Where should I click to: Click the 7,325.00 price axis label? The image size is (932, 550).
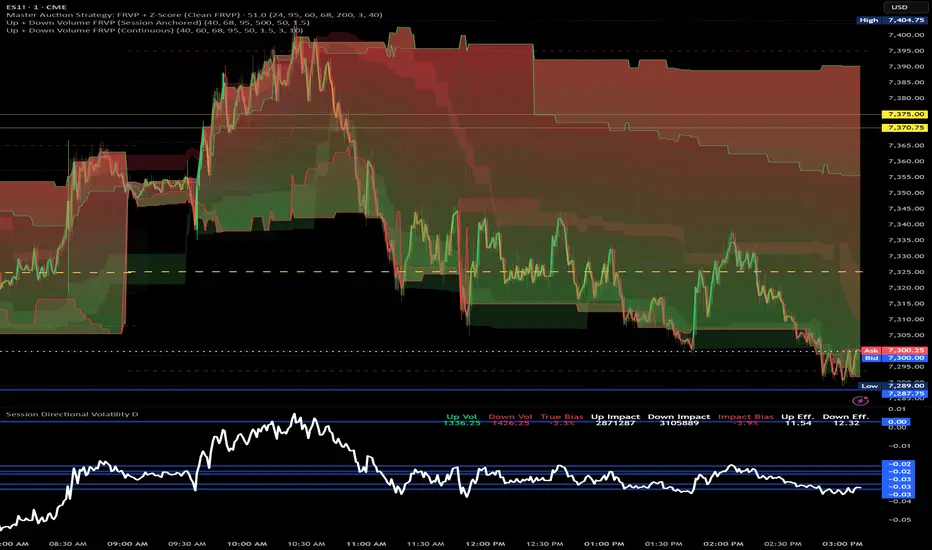pos(906,272)
